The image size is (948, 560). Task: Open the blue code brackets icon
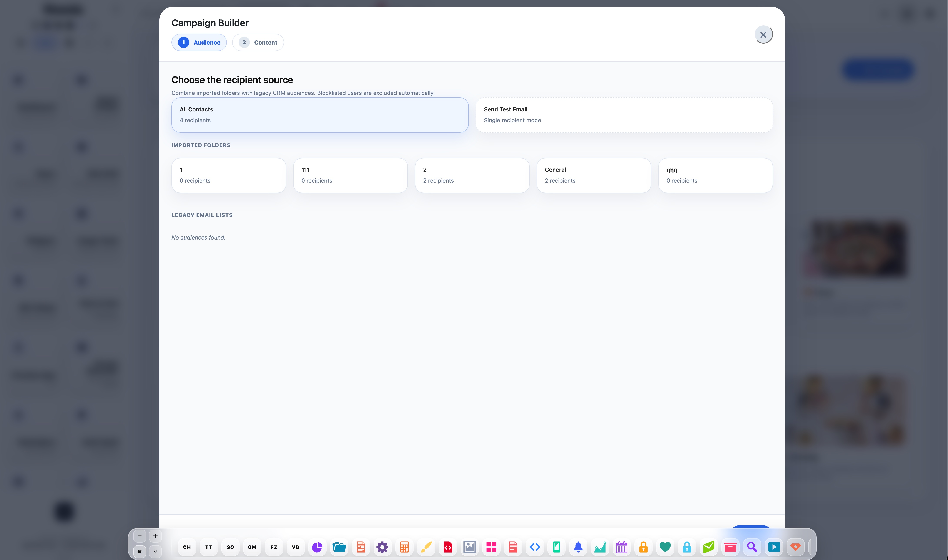point(535,547)
